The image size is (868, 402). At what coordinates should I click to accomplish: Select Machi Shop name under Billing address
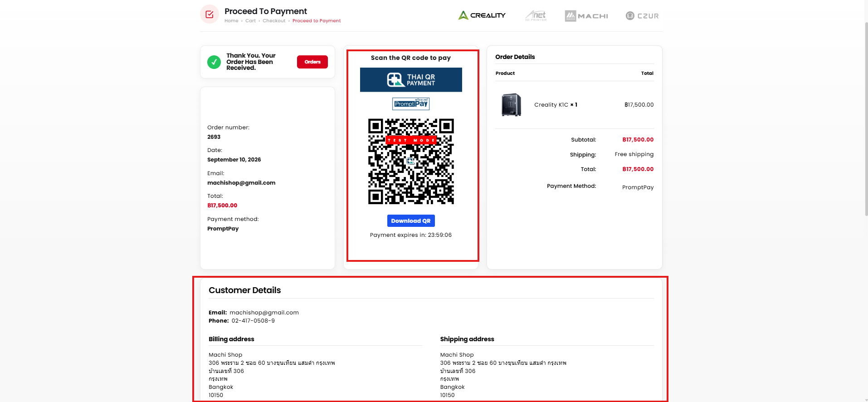225,355
